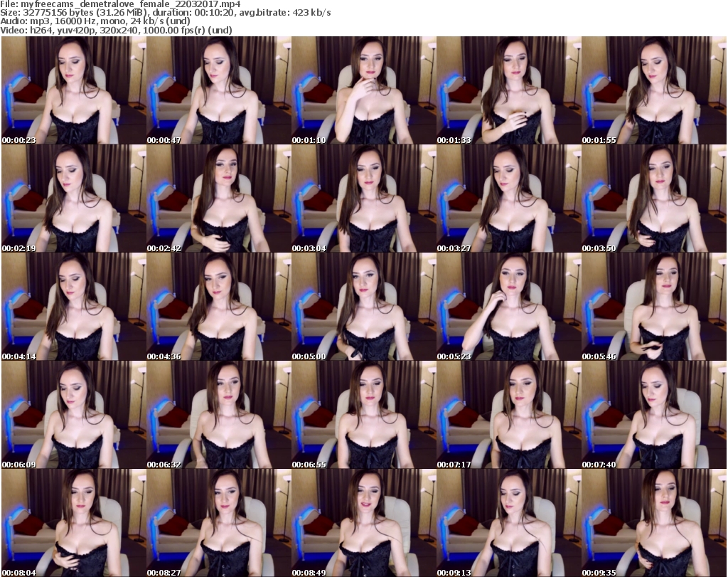Screen dimensions: 728x577
Task: Open the thumbnail frame at 00:05:00
Action: tap(364, 307)
